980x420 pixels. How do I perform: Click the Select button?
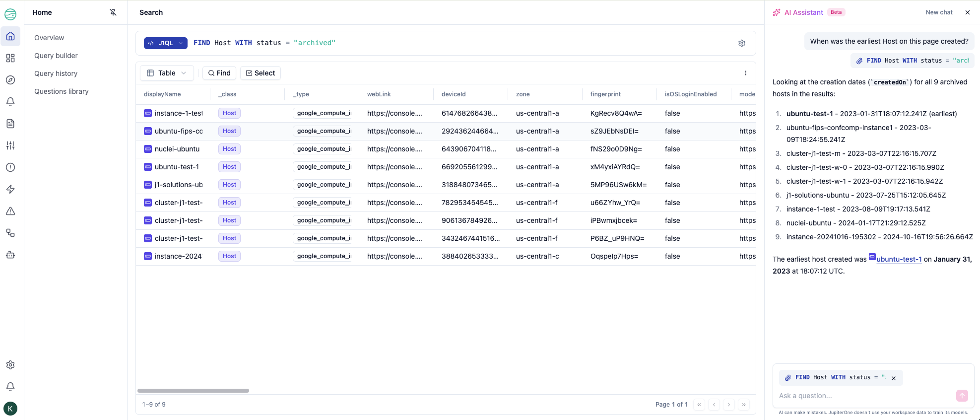pyautogui.click(x=261, y=73)
